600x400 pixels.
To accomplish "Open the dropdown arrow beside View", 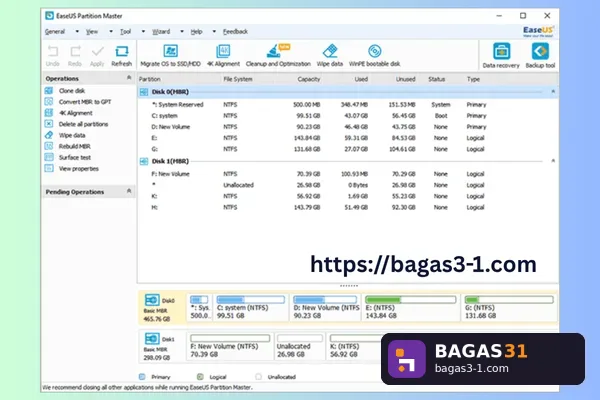I will 111,31.
